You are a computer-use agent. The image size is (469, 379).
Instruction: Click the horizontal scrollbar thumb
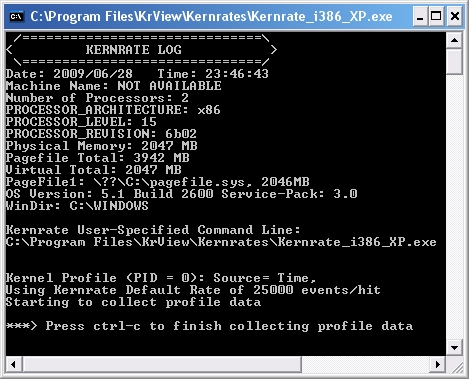(x=162, y=364)
